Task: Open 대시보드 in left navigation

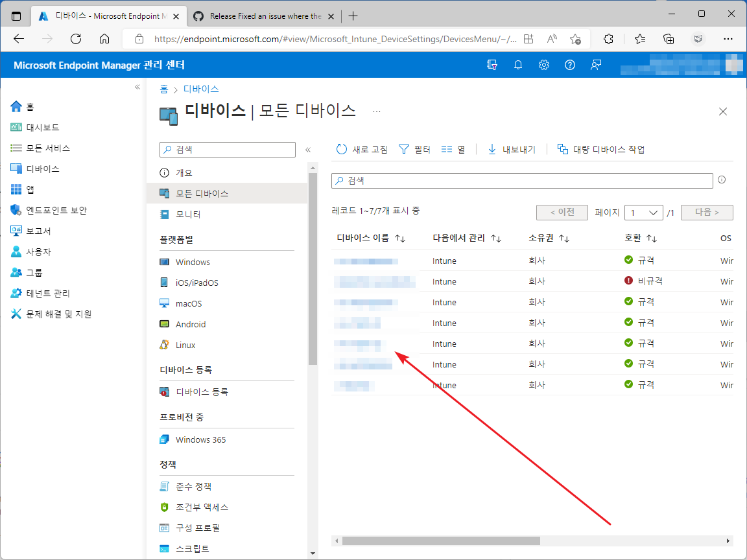Action: coord(35,128)
